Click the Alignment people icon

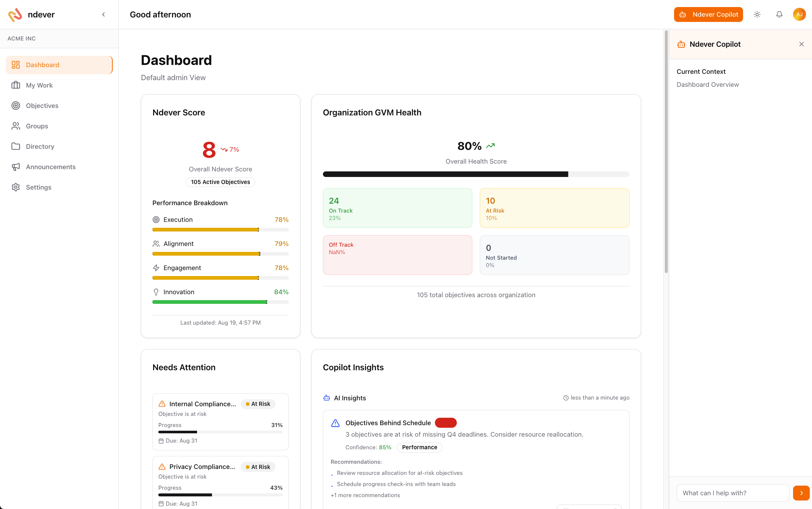coord(156,244)
